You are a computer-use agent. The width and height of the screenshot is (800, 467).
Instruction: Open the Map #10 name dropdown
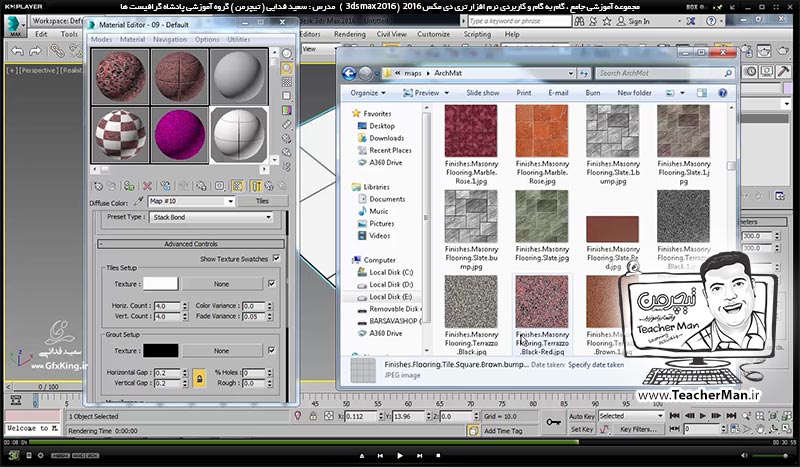(x=191, y=202)
